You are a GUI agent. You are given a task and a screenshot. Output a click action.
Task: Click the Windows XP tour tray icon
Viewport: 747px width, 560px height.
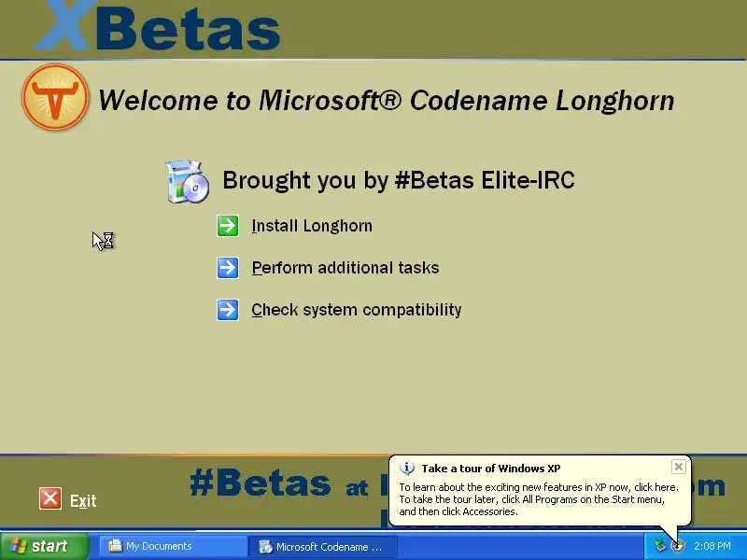click(x=678, y=546)
